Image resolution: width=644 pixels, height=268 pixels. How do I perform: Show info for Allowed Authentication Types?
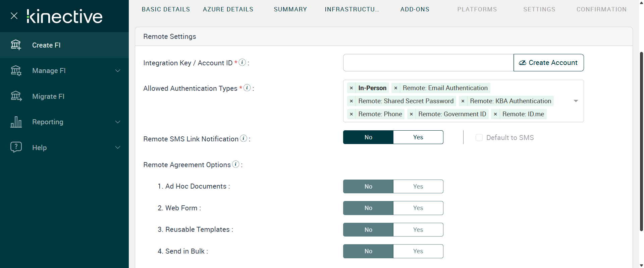tap(247, 88)
